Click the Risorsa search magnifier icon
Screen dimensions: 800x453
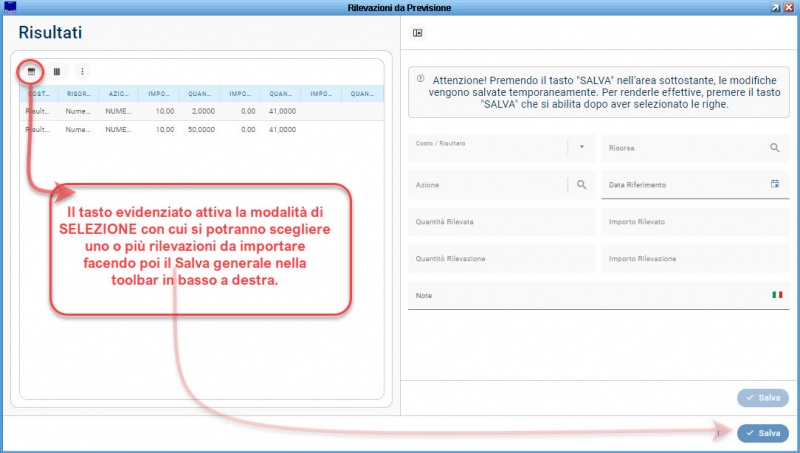pos(774,148)
